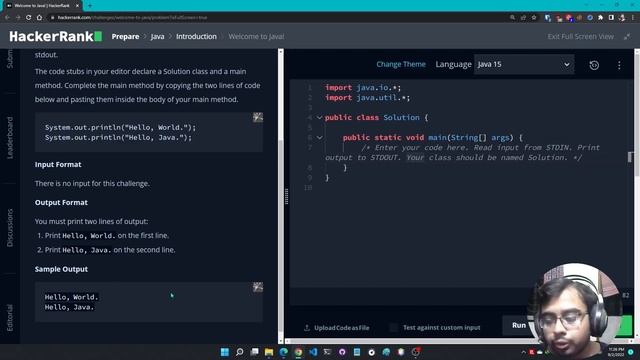Reload the browser page
Viewport: 640px width, 360px height.
29,18
